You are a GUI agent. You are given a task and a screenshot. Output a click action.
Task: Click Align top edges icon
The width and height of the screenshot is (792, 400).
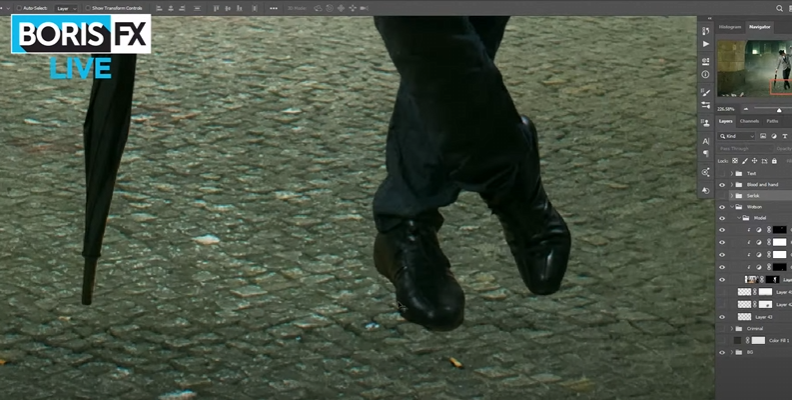(216, 8)
